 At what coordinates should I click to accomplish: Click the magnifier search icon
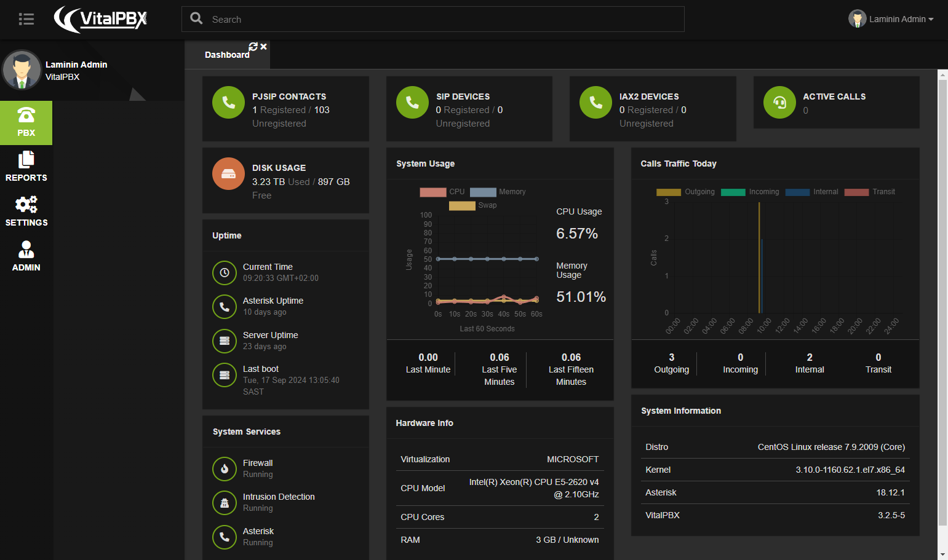coord(196,18)
